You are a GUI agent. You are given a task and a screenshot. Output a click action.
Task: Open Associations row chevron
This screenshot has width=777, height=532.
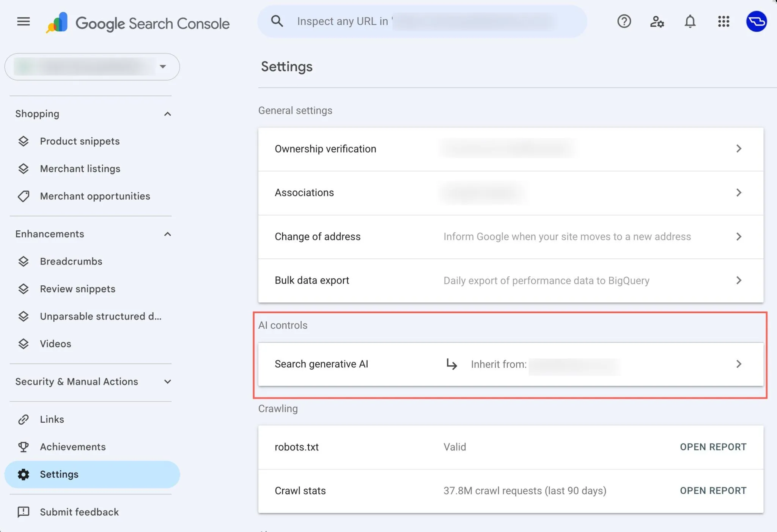click(738, 193)
